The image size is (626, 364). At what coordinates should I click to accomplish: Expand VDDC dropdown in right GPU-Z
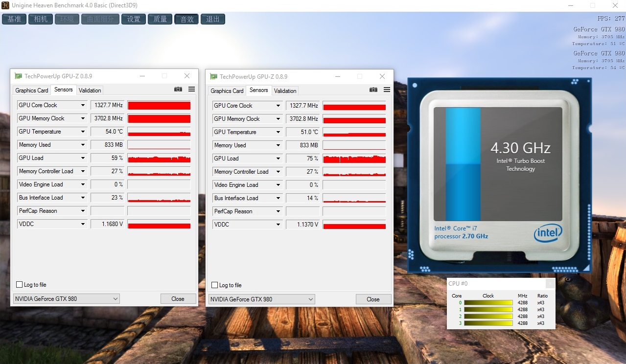[x=278, y=225]
